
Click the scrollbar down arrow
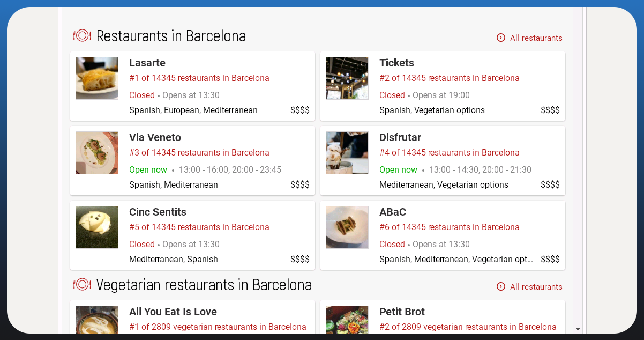pos(578,329)
